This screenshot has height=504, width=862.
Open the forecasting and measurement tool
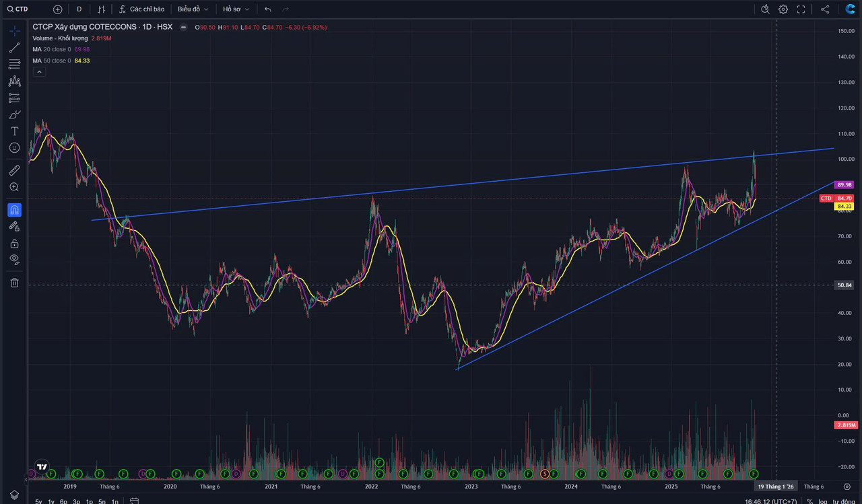pyautogui.click(x=14, y=98)
